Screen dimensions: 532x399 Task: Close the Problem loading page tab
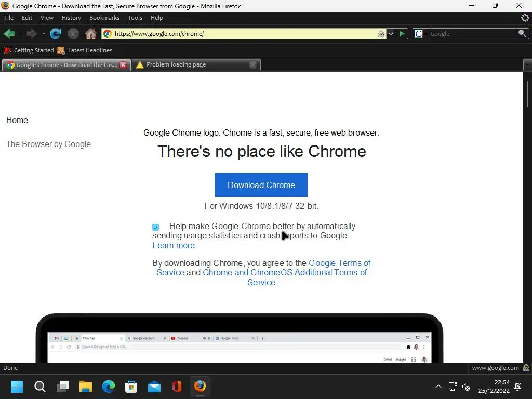coord(253,64)
